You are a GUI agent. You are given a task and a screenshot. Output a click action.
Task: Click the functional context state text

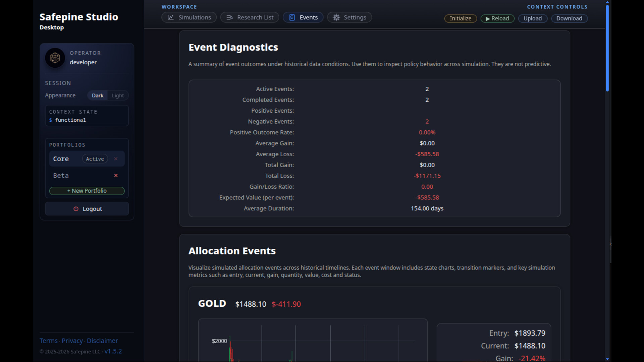tap(70, 120)
